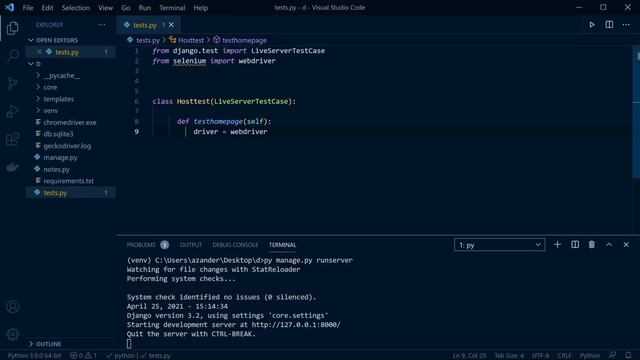Open the Search view in activity bar

pos(13,56)
